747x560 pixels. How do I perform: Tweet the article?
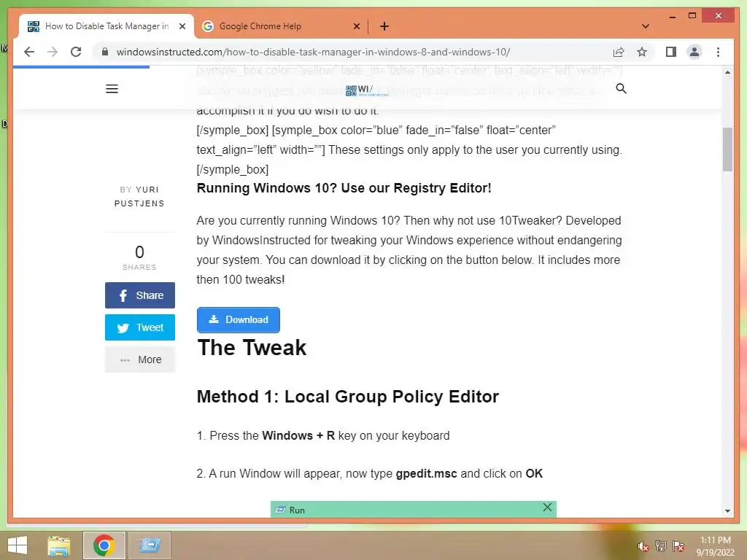pyautogui.click(x=140, y=327)
